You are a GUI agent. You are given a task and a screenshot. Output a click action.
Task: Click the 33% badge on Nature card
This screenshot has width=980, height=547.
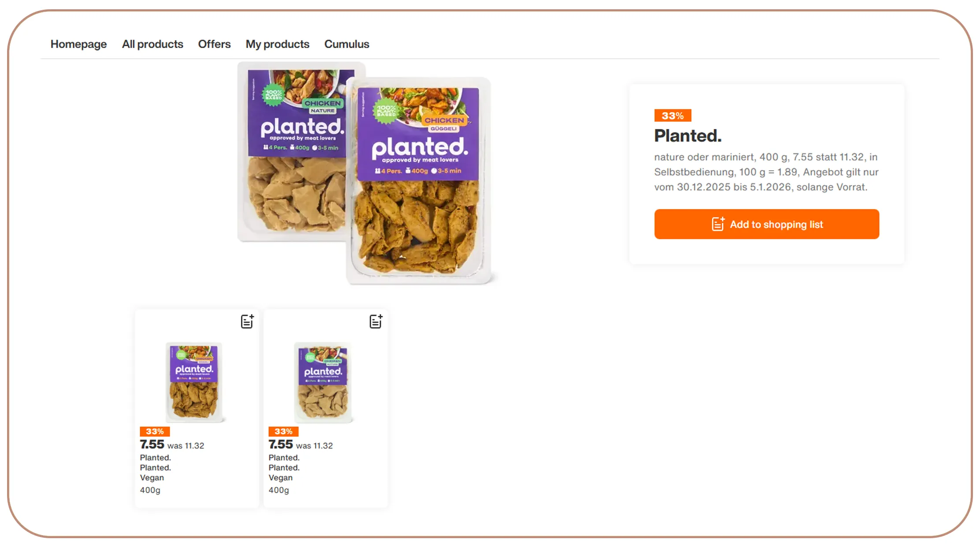pyautogui.click(x=283, y=431)
